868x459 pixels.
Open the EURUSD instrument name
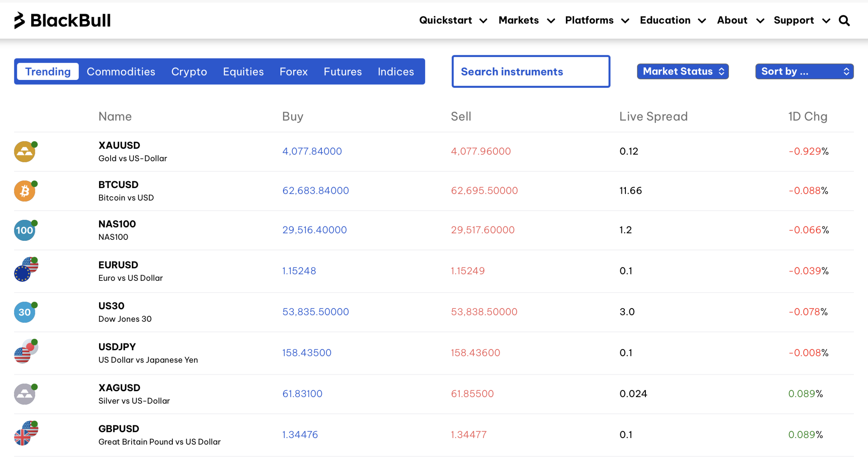coord(118,265)
